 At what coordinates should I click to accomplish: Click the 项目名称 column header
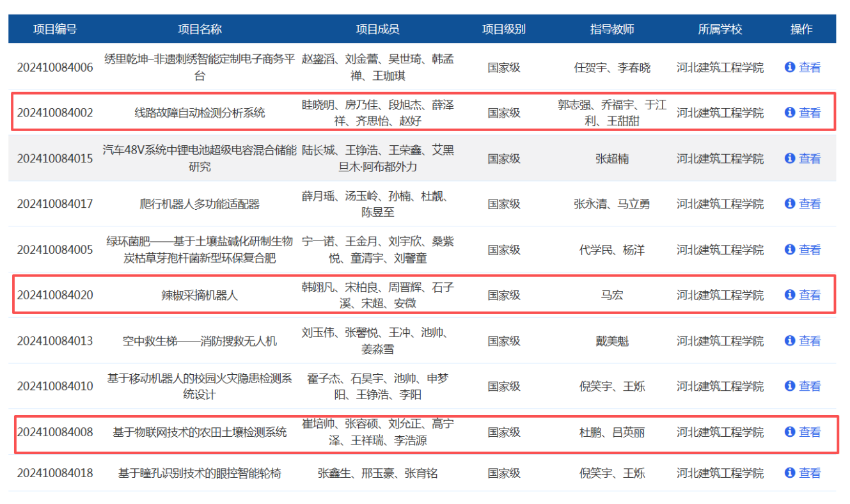(x=200, y=29)
